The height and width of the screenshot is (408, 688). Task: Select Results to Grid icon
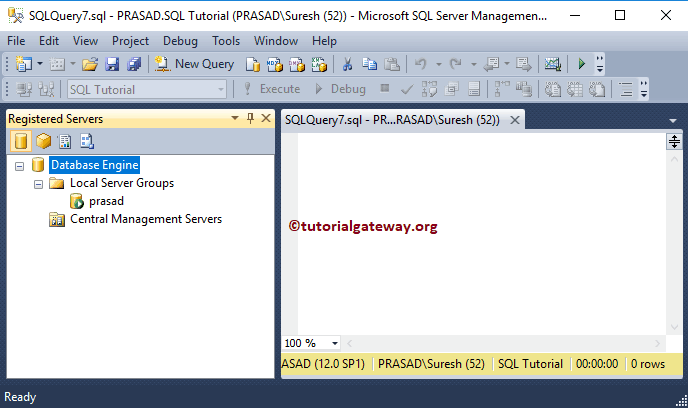pos(575,89)
